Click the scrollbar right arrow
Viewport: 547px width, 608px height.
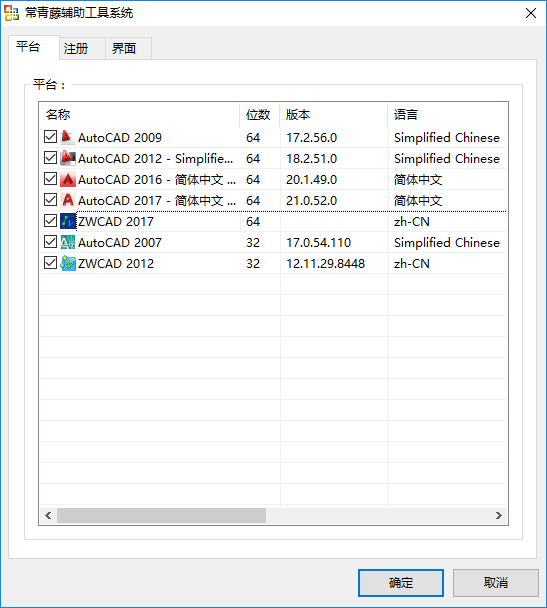click(499, 515)
